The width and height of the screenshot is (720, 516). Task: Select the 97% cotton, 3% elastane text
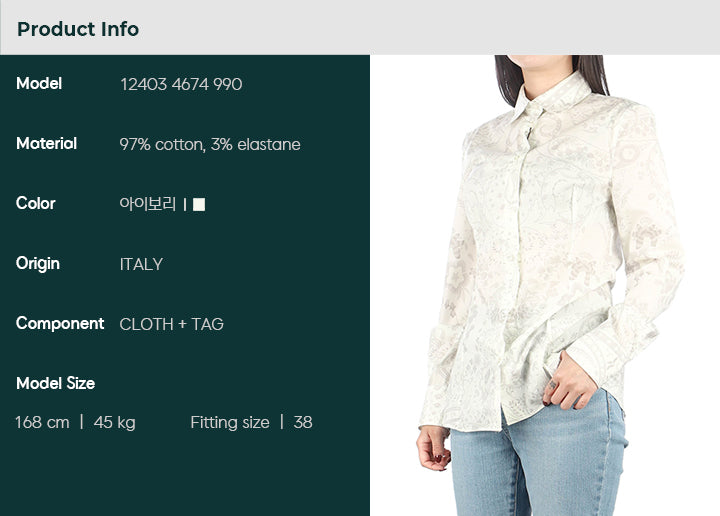210,144
